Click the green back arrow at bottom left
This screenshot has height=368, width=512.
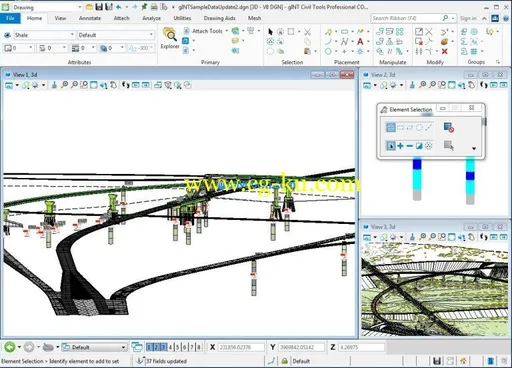tap(10, 347)
